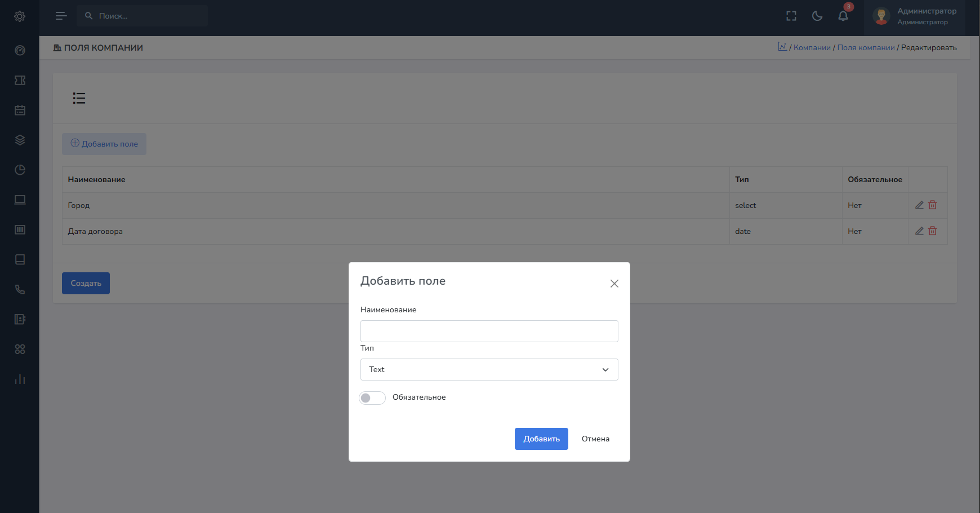Click the Наименование input field

[489, 331]
